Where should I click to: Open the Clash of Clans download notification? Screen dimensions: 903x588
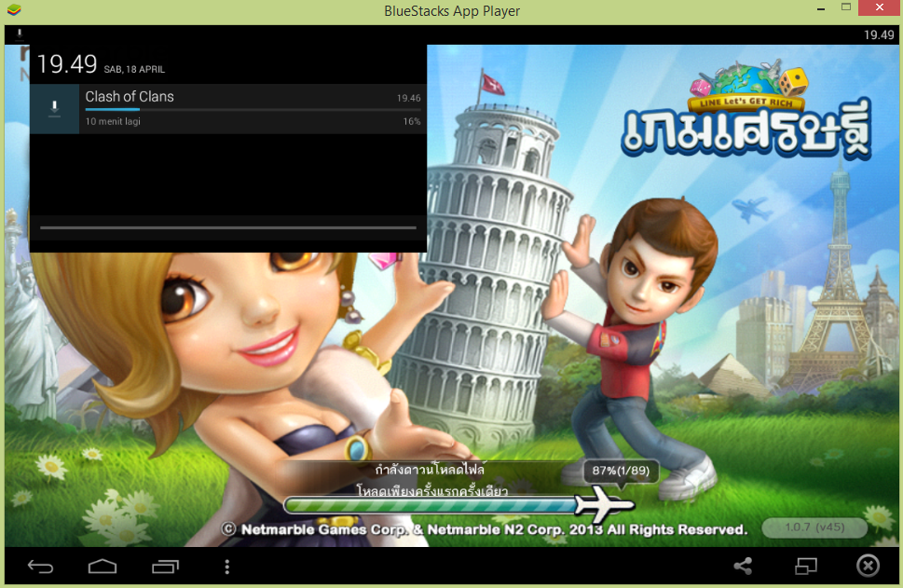point(228,109)
